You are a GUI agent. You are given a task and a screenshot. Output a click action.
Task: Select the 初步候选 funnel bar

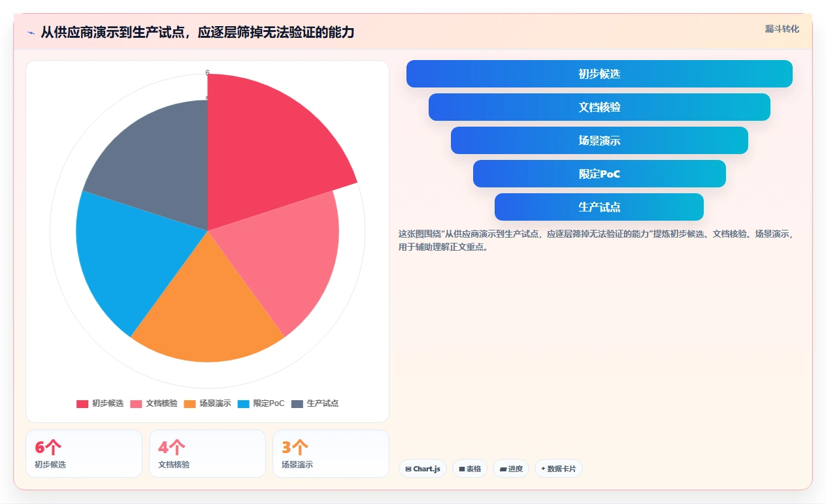[599, 74]
